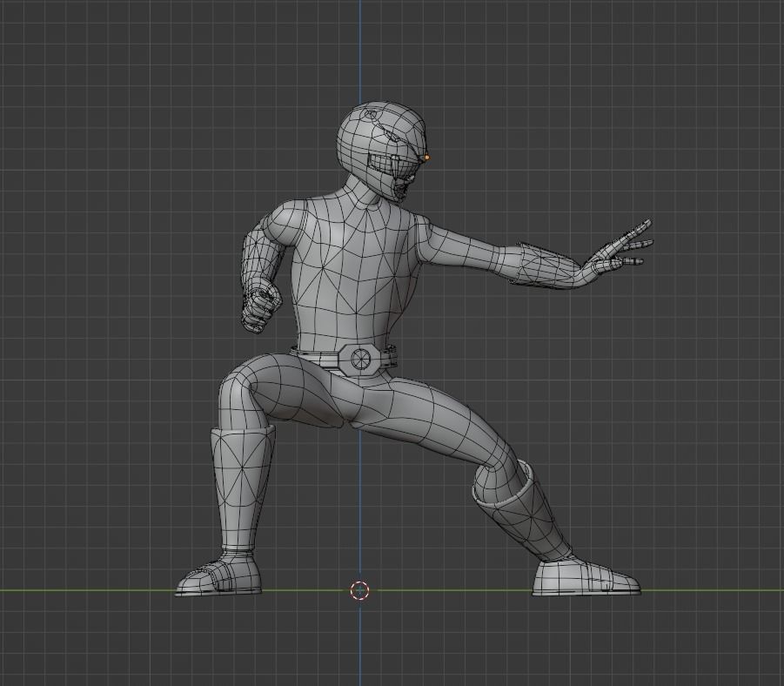Click the circular belt buckle emblem
This screenshot has width=784, height=686.
click(360, 358)
